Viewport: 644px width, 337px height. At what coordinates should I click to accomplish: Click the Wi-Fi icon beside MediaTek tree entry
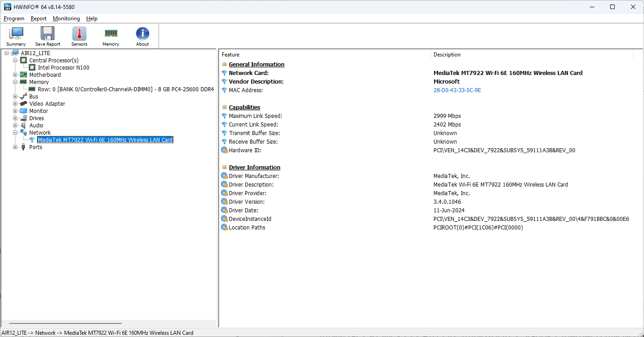[x=32, y=140]
